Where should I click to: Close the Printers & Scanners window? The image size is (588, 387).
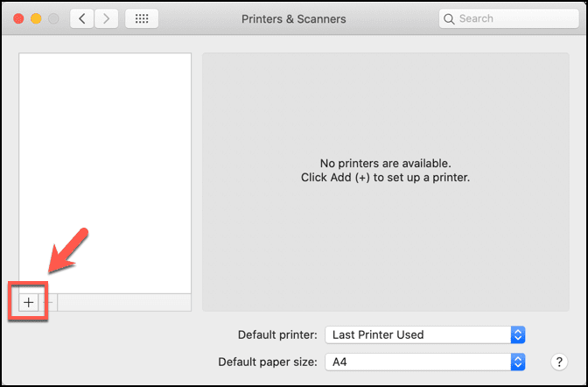[18, 18]
